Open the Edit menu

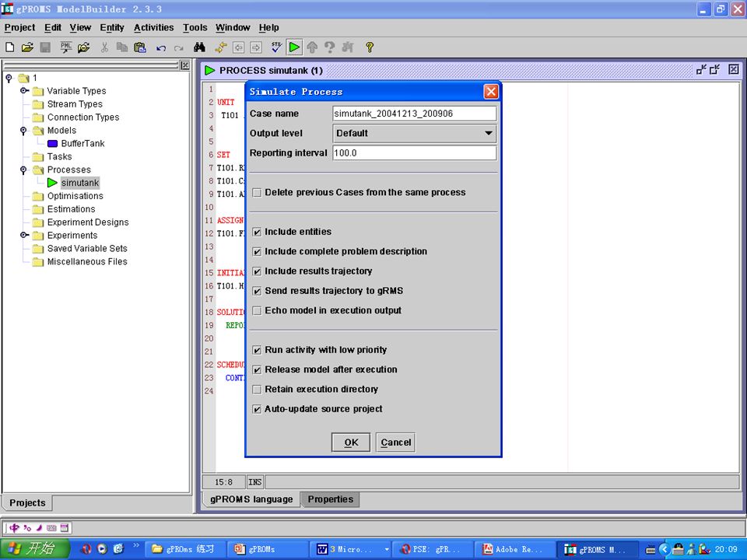coord(52,28)
